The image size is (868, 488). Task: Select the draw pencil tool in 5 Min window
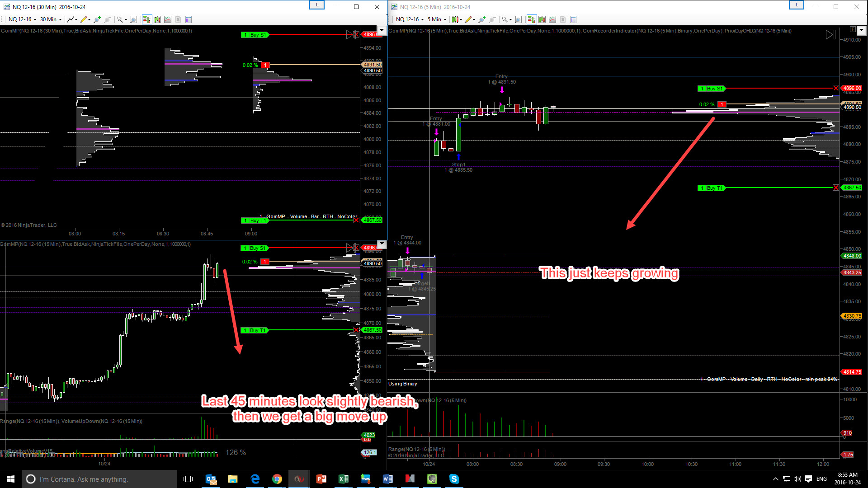pos(470,19)
